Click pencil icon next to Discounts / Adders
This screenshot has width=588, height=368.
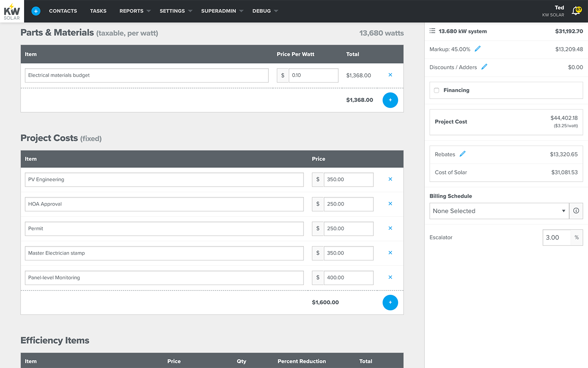(484, 67)
